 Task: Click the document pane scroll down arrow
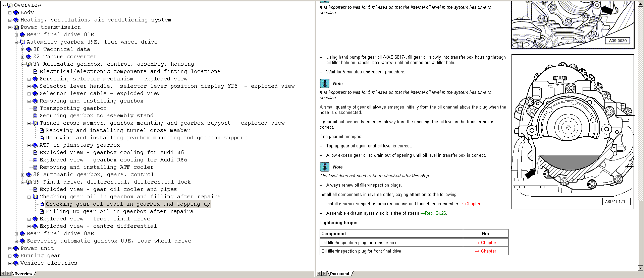[x=640, y=268]
